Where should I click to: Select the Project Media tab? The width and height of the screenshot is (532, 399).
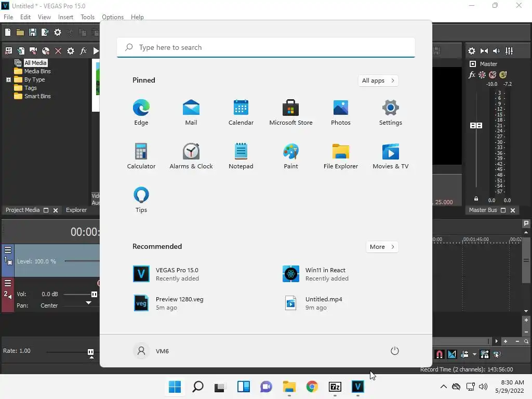click(x=22, y=210)
